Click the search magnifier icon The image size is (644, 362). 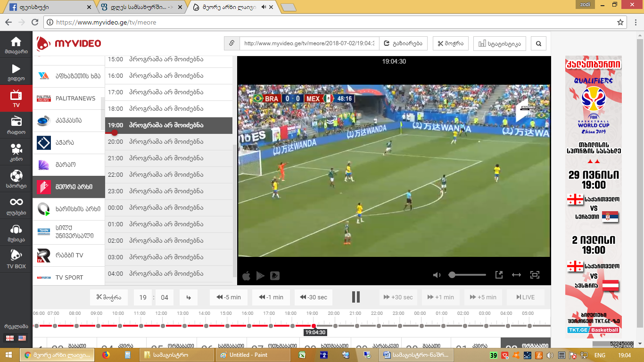point(538,44)
